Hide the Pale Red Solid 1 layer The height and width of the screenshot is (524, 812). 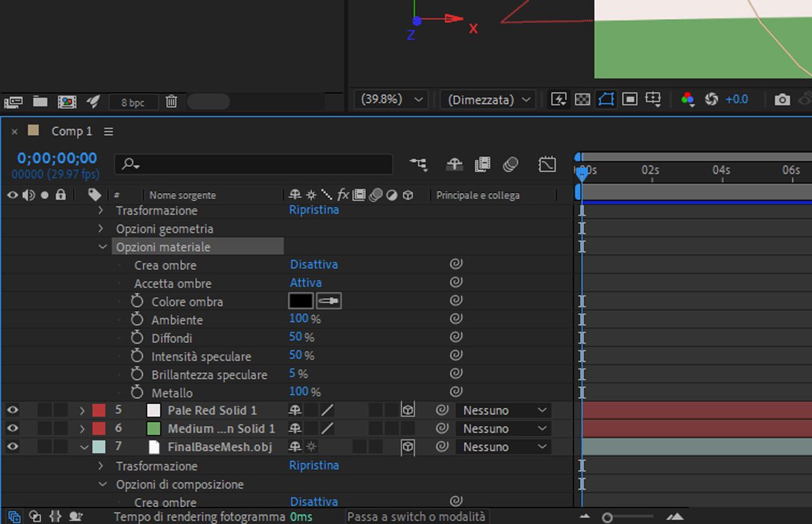[x=13, y=410]
